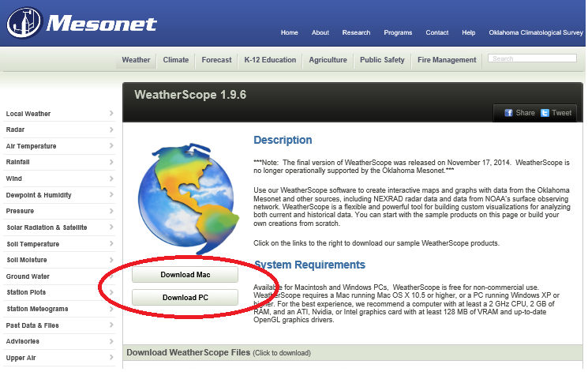Open the Forecast tab
The image size is (588, 372).
coord(217,60)
